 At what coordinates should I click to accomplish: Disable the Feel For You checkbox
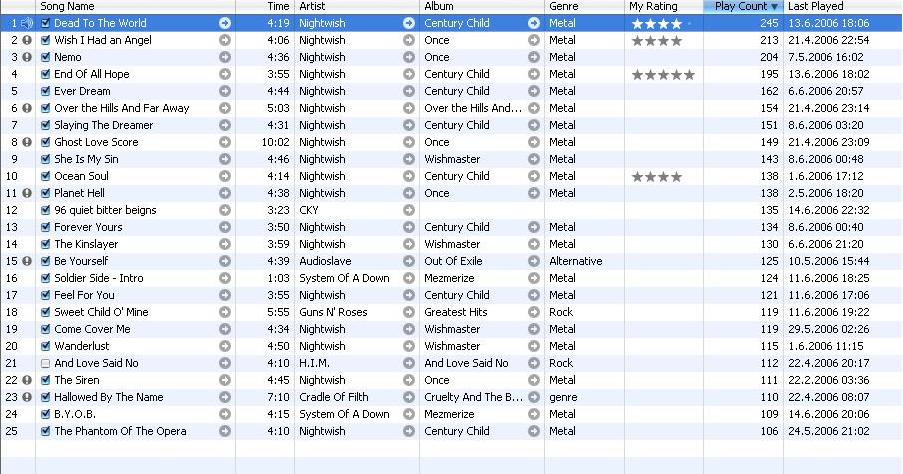(x=45, y=295)
